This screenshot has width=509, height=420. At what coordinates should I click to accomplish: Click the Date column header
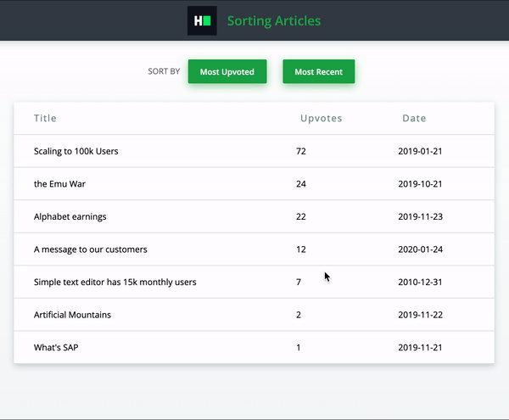[414, 118]
